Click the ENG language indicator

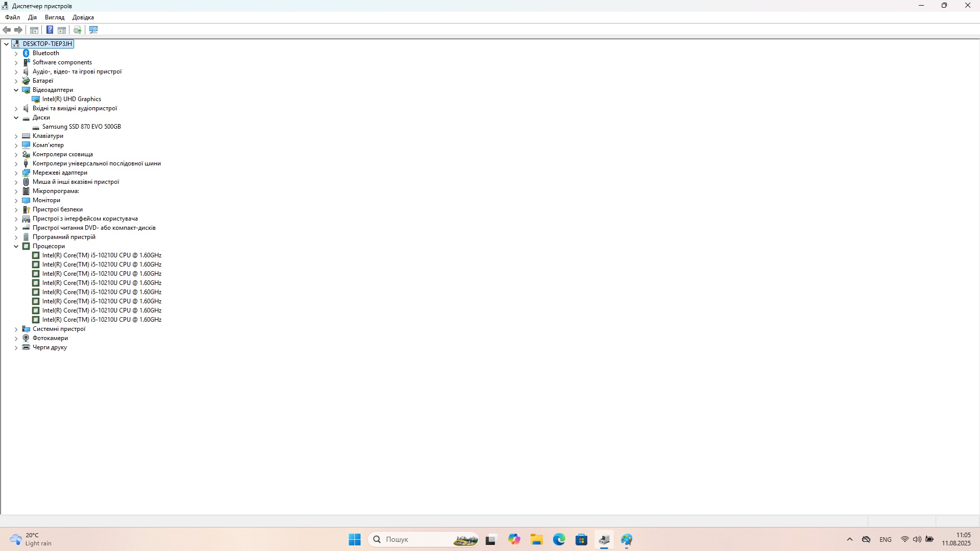pos(886,539)
